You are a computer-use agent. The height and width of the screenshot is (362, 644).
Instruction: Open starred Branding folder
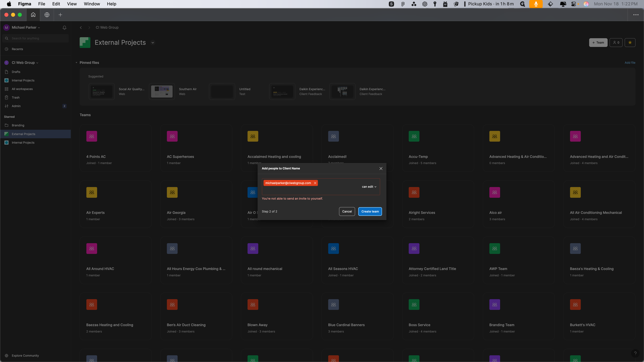point(35,125)
